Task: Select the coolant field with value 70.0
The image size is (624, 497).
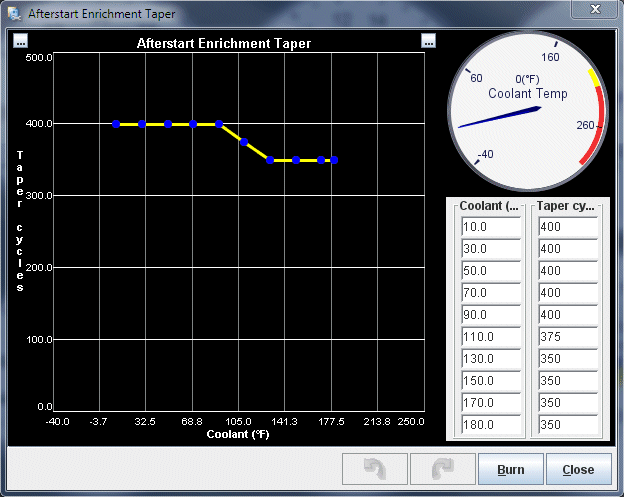Action: (x=491, y=293)
